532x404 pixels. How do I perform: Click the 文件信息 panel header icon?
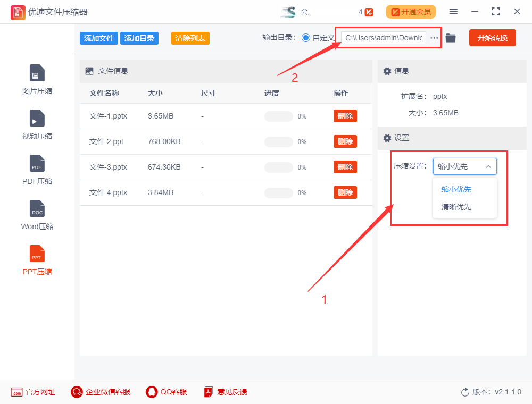(90, 70)
